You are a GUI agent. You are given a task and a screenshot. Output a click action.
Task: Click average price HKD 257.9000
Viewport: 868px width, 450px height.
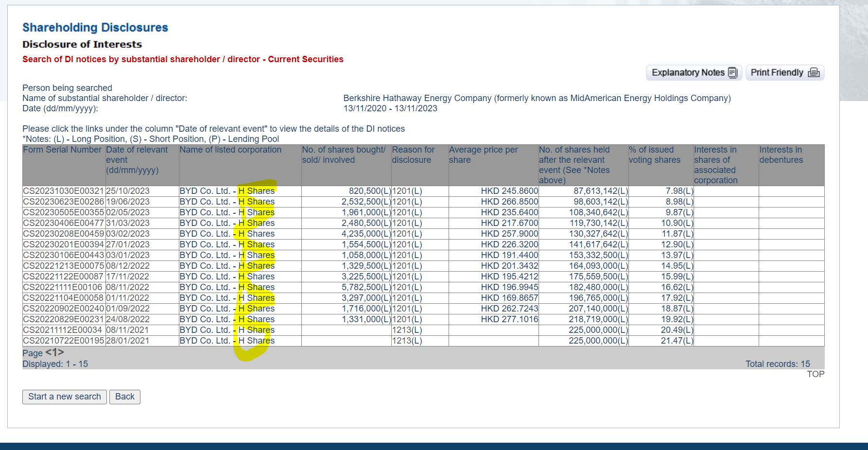(x=510, y=234)
